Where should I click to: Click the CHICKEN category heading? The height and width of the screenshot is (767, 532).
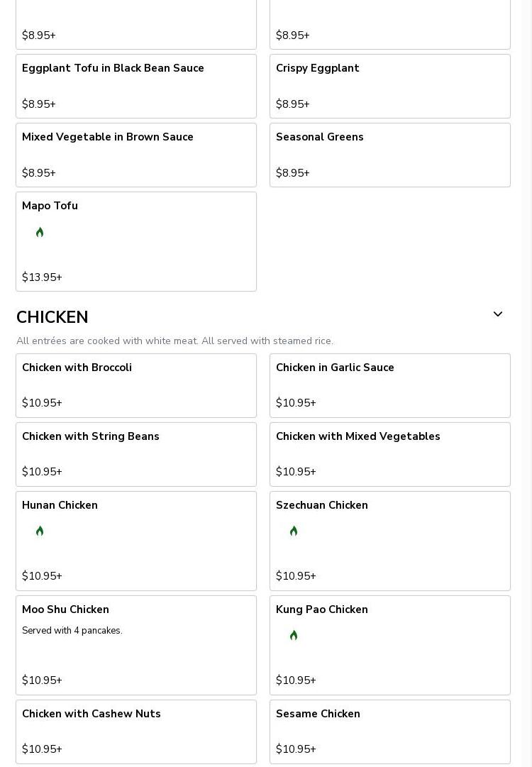point(52,317)
